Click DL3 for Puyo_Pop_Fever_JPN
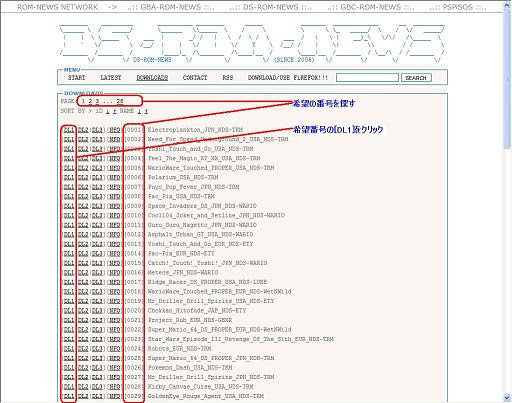Screen dimensions: 512x403 pyautogui.click(x=97, y=187)
